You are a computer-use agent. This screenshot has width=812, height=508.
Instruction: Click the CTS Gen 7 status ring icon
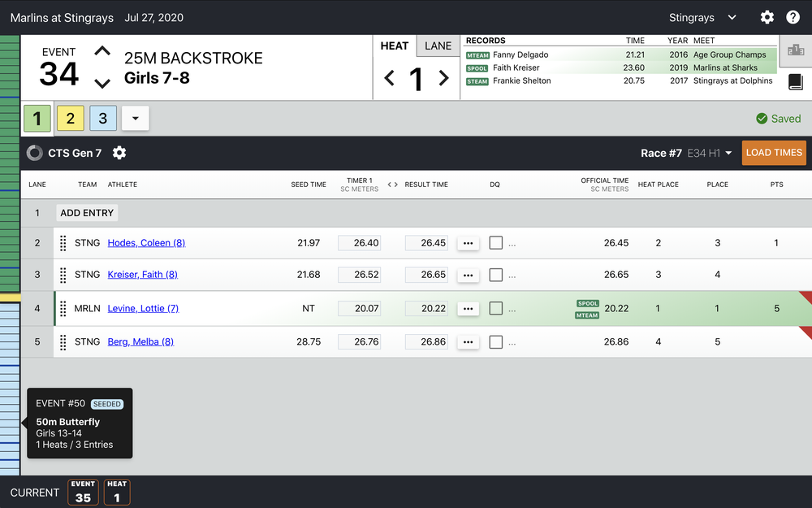35,153
